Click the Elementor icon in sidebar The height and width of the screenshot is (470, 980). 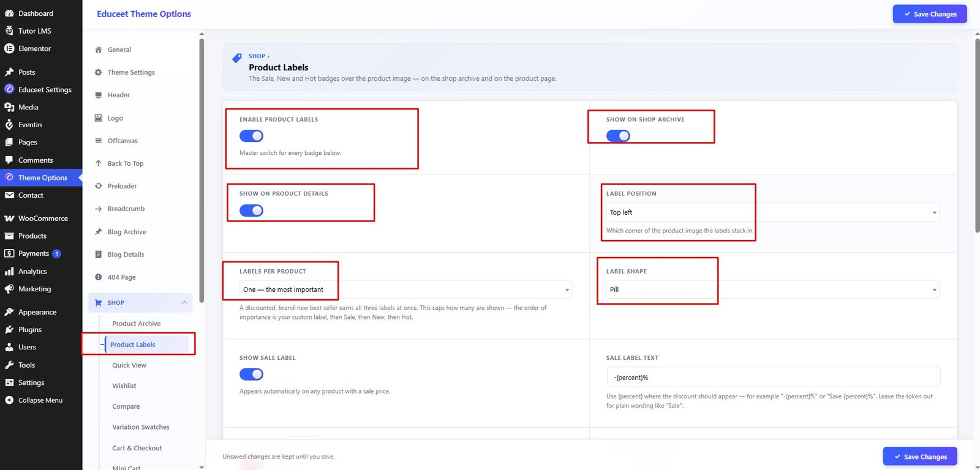(9, 48)
